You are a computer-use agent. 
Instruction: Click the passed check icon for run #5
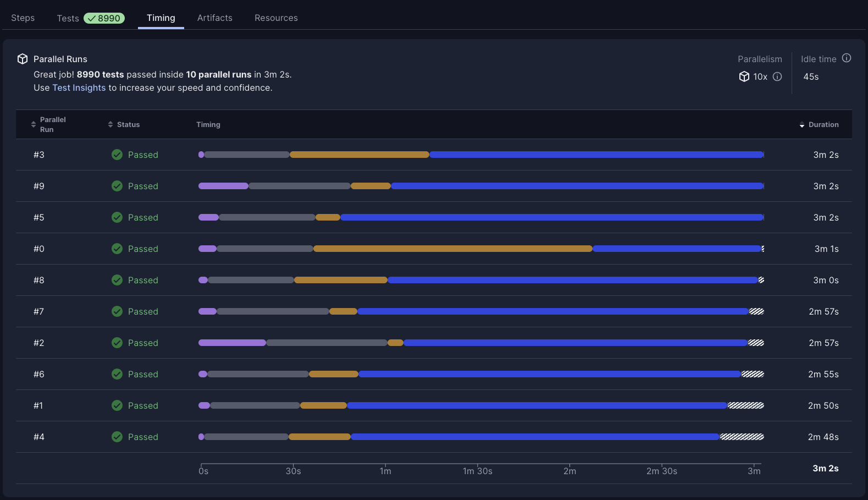coord(117,217)
